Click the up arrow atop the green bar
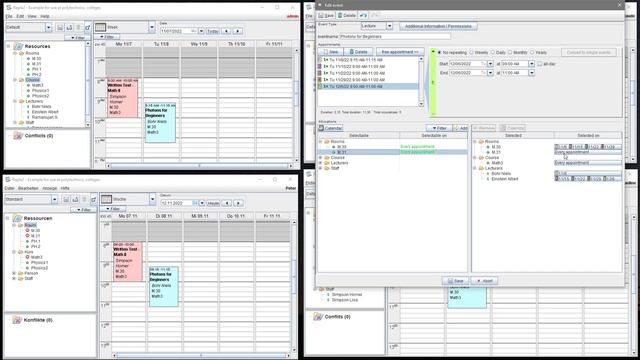This screenshot has width=640, height=360. click(433, 52)
